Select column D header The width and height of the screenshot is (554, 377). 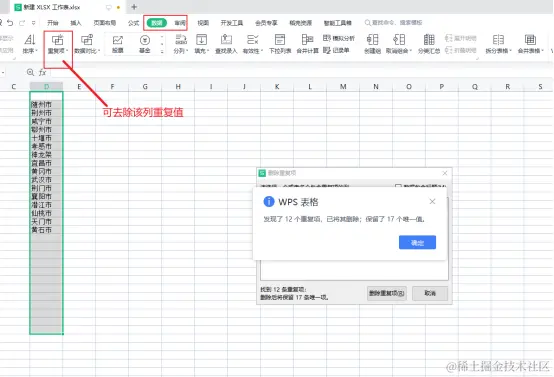[x=46, y=87]
